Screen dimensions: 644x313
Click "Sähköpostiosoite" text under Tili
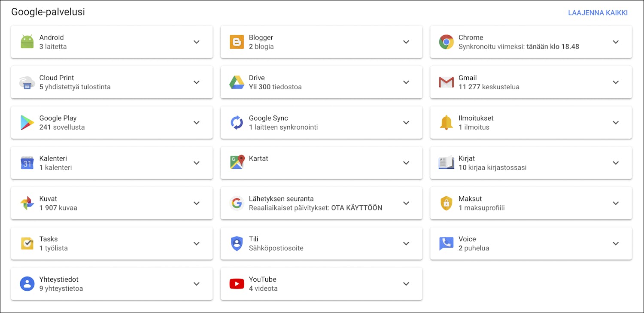tap(276, 248)
